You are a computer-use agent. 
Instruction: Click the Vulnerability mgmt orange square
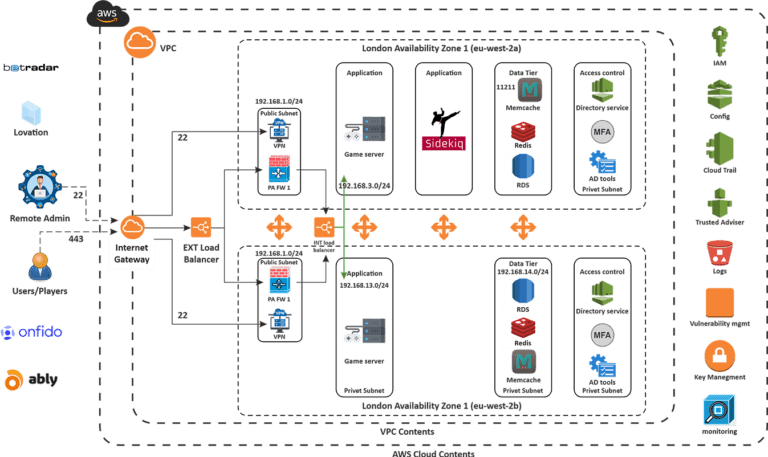(x=720, y=303)
